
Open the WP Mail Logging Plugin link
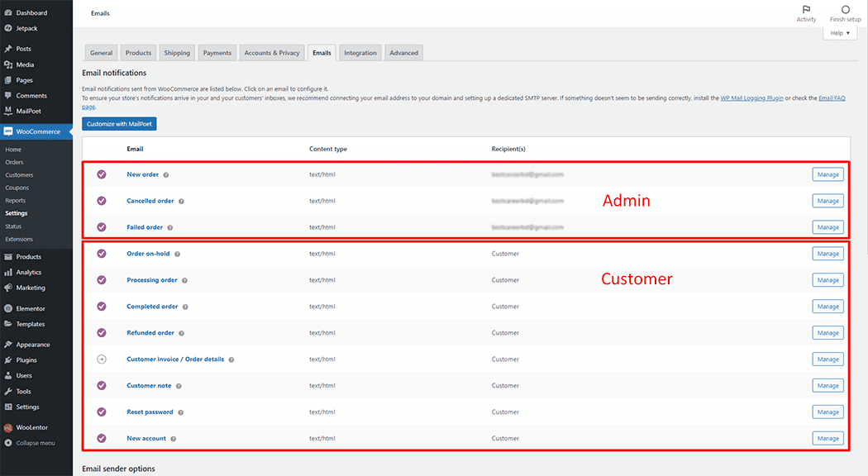(751, 98)
